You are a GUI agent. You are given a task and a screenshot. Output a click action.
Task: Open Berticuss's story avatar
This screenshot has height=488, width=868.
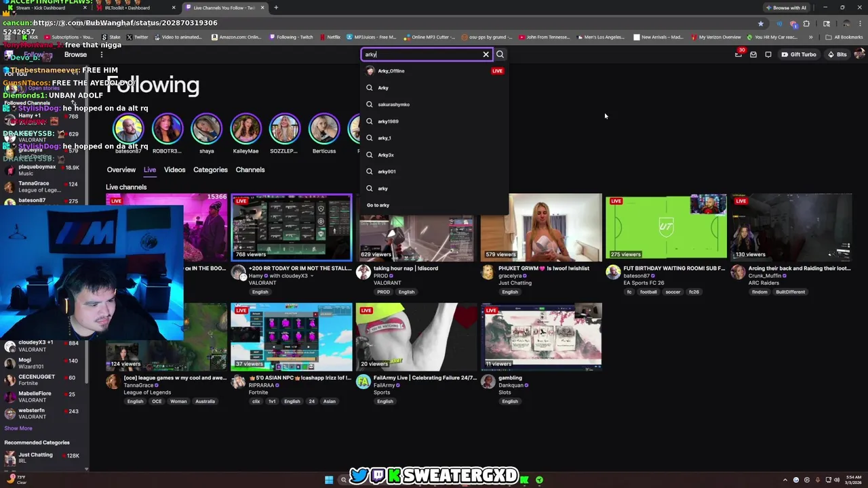tap(324, 129)
